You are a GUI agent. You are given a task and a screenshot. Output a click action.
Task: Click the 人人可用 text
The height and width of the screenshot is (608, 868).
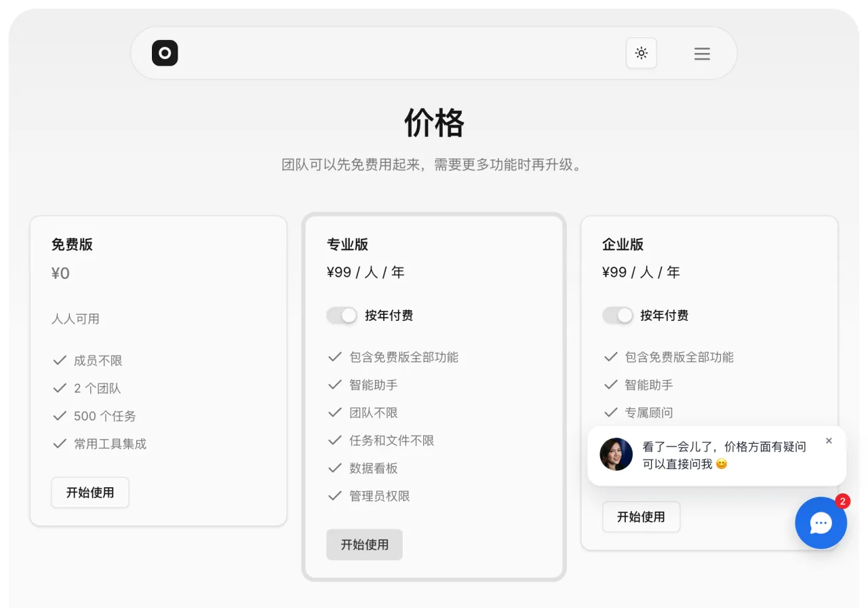75,319
